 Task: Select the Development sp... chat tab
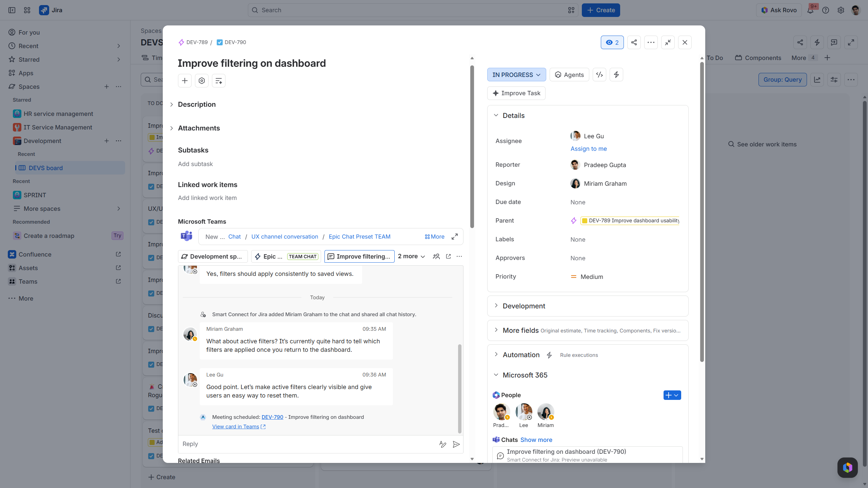click(213, 257)
